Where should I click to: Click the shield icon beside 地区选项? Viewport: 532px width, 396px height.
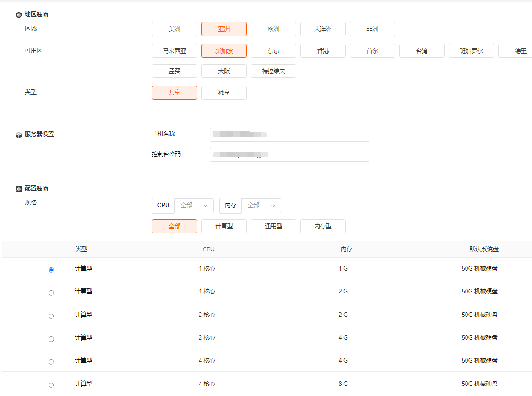tap(19, 15)
